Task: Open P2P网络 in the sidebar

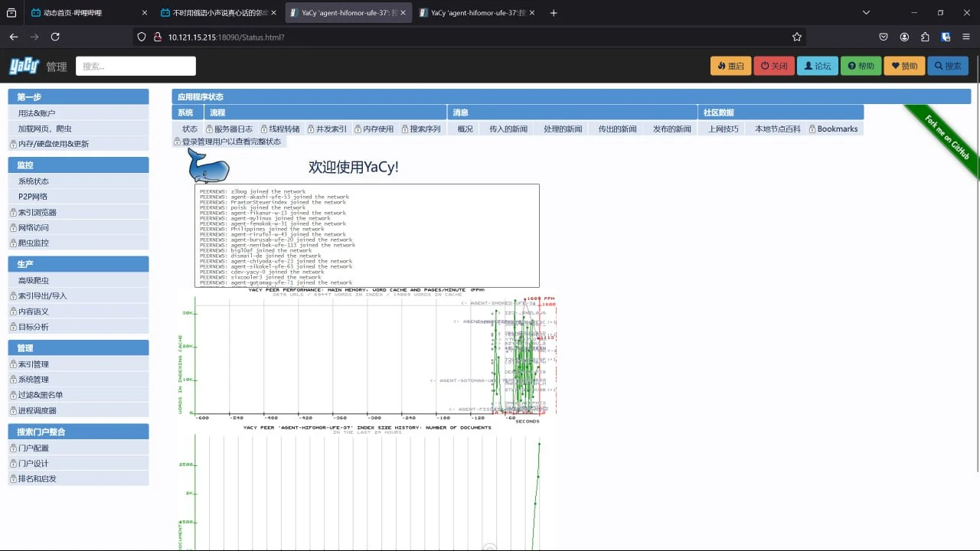Action: [78, 197]
